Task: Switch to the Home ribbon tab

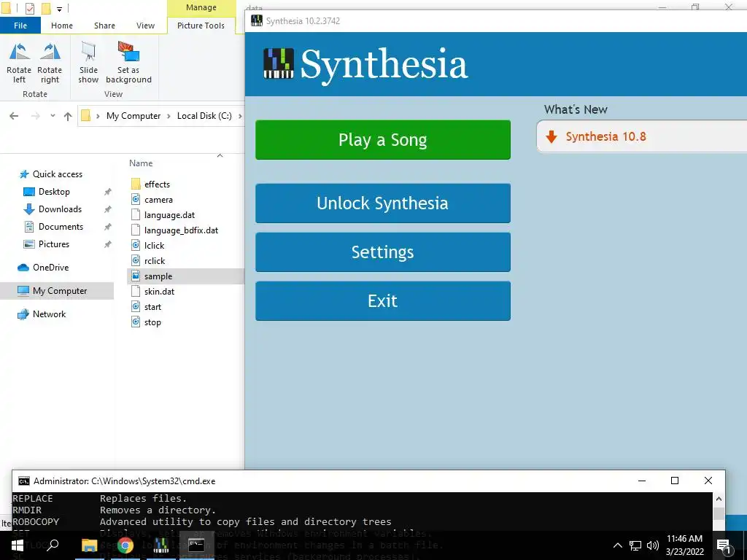Action: click(x=62, y=26)
